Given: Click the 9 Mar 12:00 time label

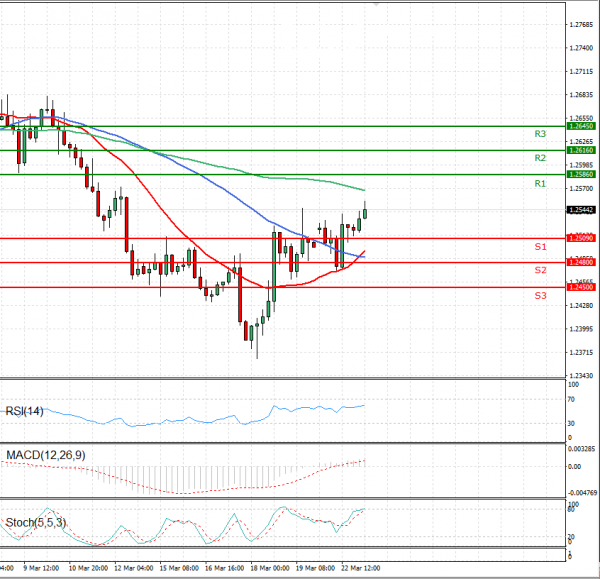Looking at the screenshot, I should tap(39, 568).
